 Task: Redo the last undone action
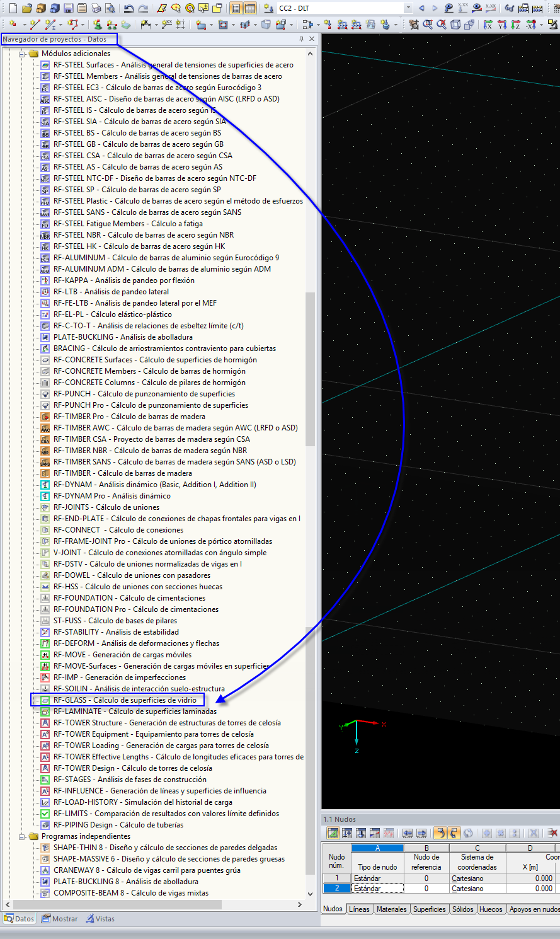(143, 8)
